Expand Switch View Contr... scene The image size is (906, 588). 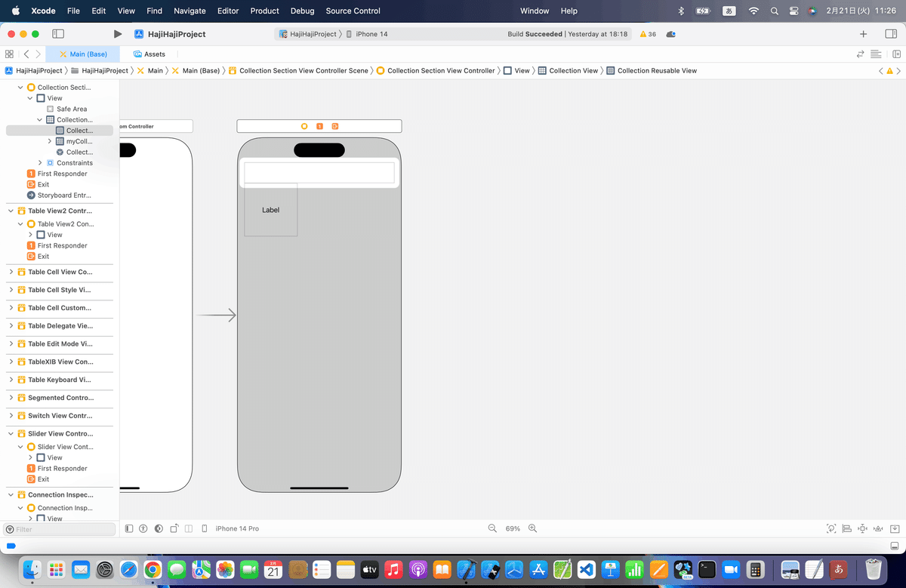pos(11,416)
